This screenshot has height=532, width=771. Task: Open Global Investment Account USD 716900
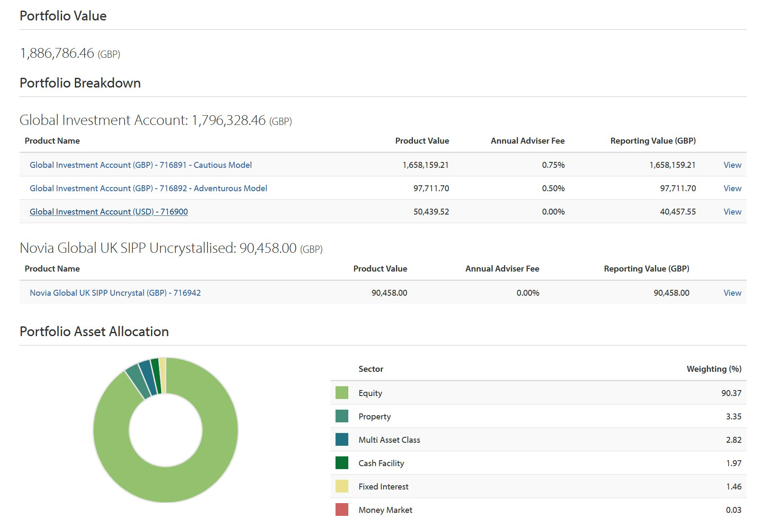tap(108, 212)
